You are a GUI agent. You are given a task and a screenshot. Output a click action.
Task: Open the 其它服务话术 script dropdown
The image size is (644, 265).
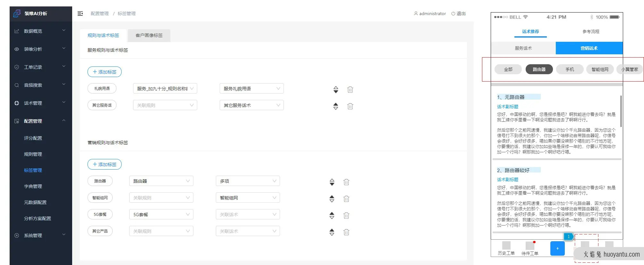pyautogui.click(x=252, y=105)
